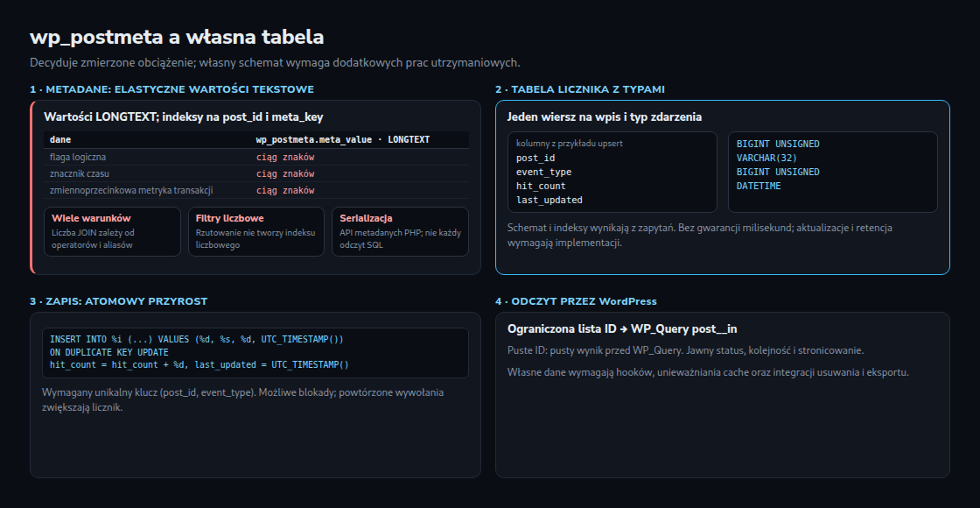This screenshot has height=508, width=980.
Task: Click heading "2 · TABELA LICZNIKA Z TYPAMI"
Action: (x=580, y=89)
